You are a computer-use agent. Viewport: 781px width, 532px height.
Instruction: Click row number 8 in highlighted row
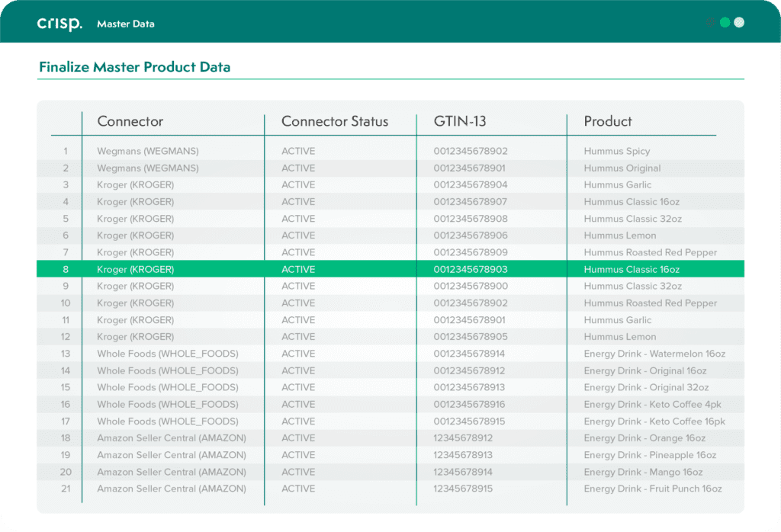[x=66, y=269]
